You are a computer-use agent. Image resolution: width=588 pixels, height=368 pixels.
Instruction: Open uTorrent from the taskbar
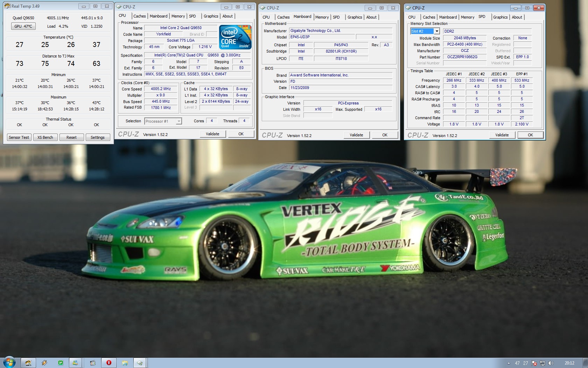(61, 363)
